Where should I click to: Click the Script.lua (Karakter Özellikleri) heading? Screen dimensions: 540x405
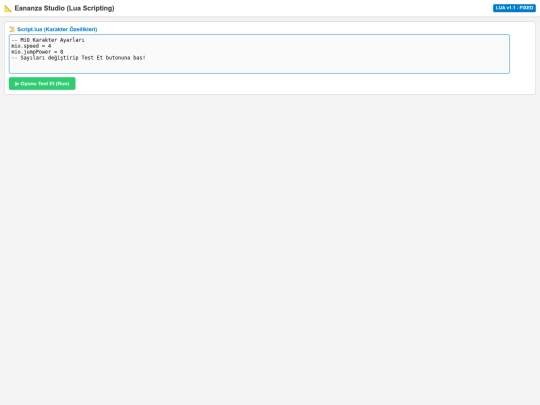[57, 29]
